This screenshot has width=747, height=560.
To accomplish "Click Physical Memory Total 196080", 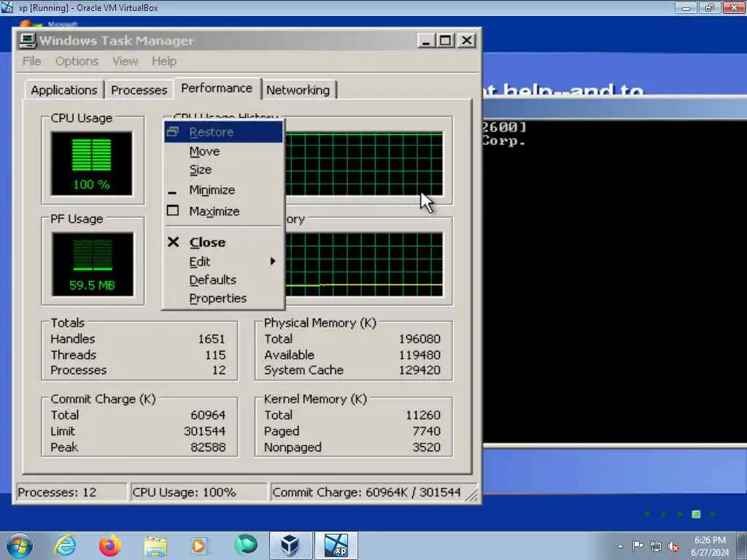I will (419, 338).
